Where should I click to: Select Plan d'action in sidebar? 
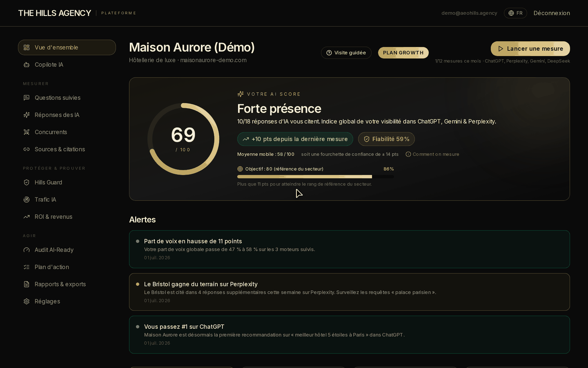tap(67, 267)
